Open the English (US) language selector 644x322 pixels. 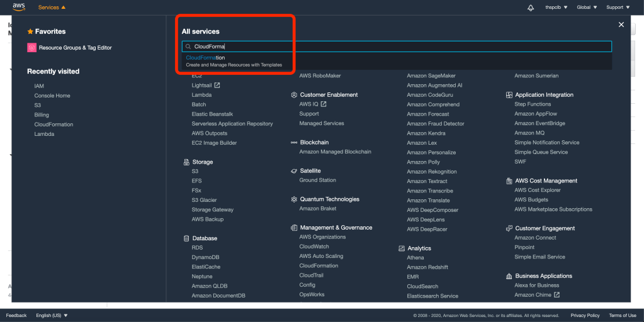pos(52,315)
